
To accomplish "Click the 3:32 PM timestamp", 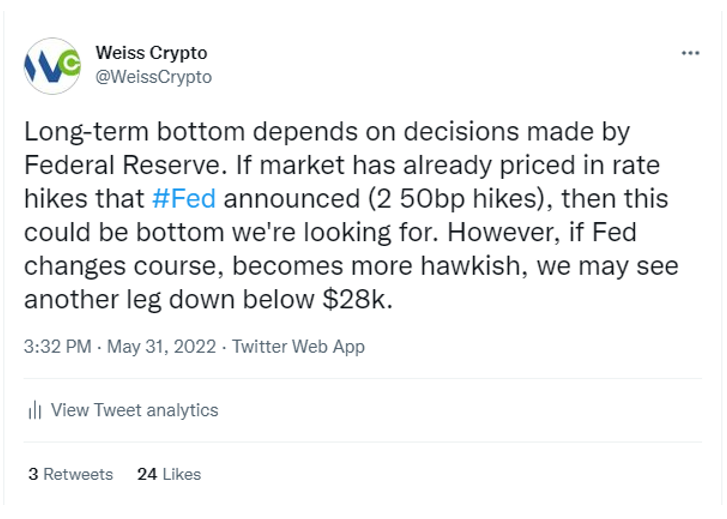I will click(x=57, y=346).
